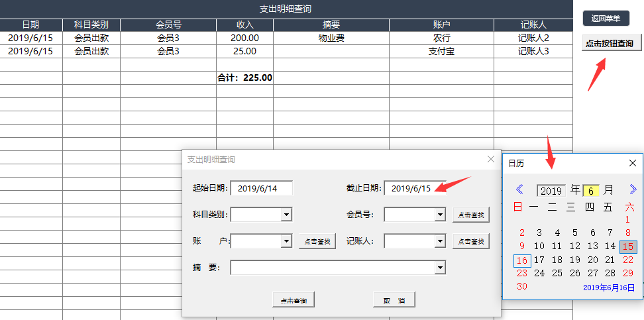
Task: Click 点击查询 button in dialog
Action: point(294,300)
